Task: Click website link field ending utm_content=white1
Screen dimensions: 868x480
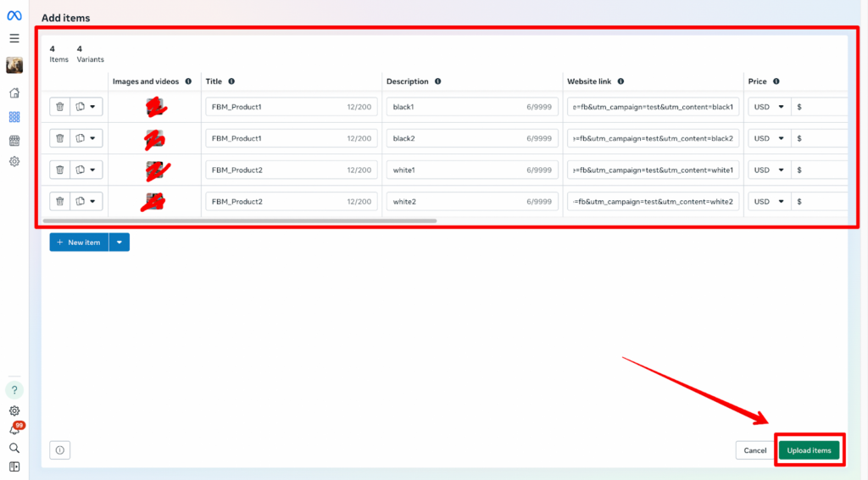Action: [x=654, y=170]
